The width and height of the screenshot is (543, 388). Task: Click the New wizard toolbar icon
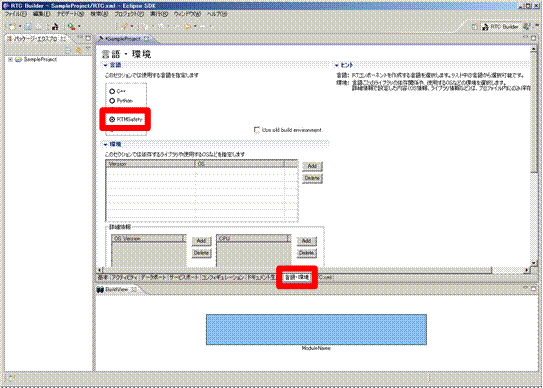tap(12, 26)
